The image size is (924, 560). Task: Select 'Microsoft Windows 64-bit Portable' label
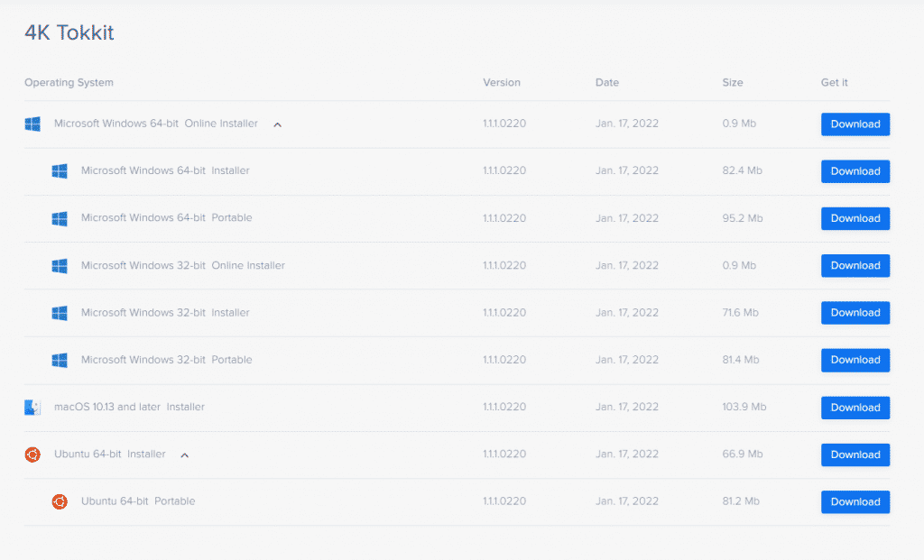coord(166,218)
